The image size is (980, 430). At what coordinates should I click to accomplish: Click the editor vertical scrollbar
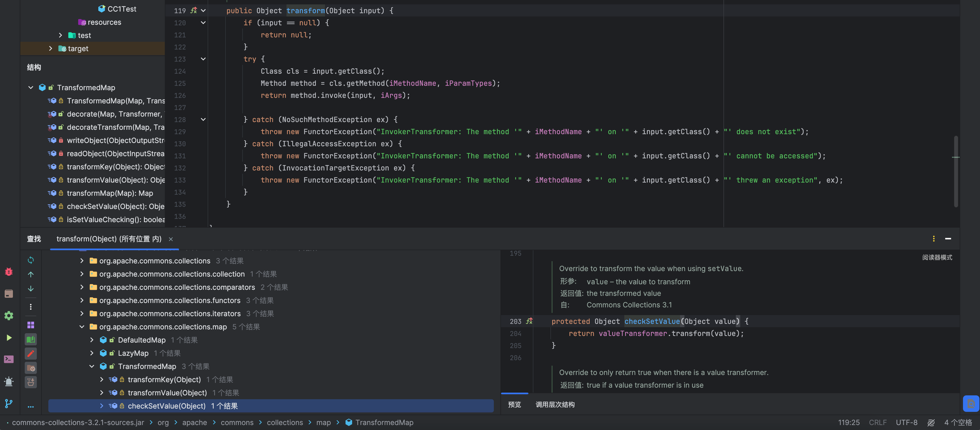(x=956, y=171)
